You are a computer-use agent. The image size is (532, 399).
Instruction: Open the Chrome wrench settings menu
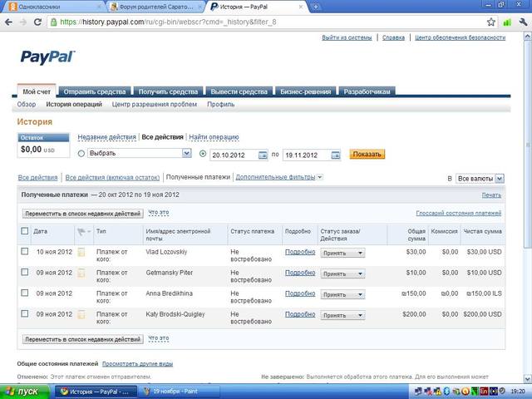pos(523,22)
